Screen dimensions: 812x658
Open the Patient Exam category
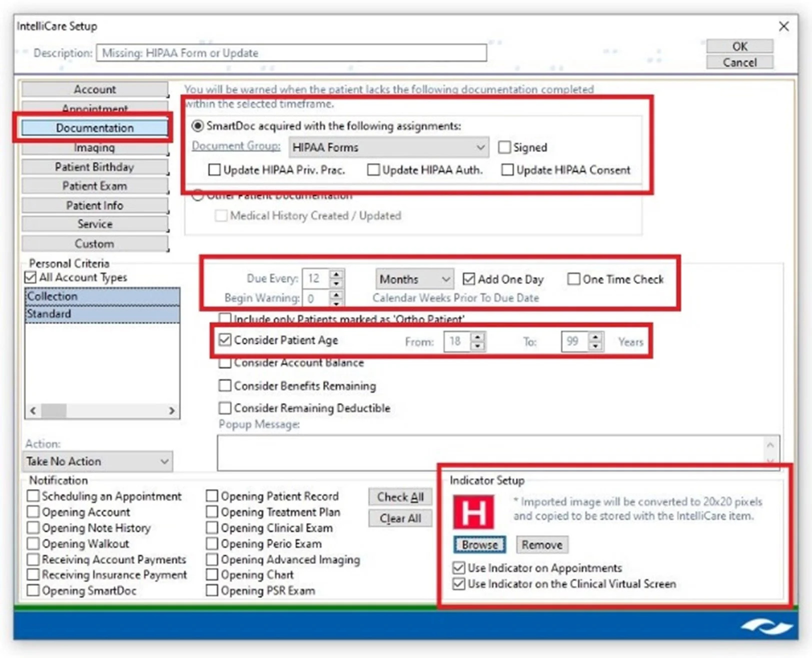click(95, 185)
